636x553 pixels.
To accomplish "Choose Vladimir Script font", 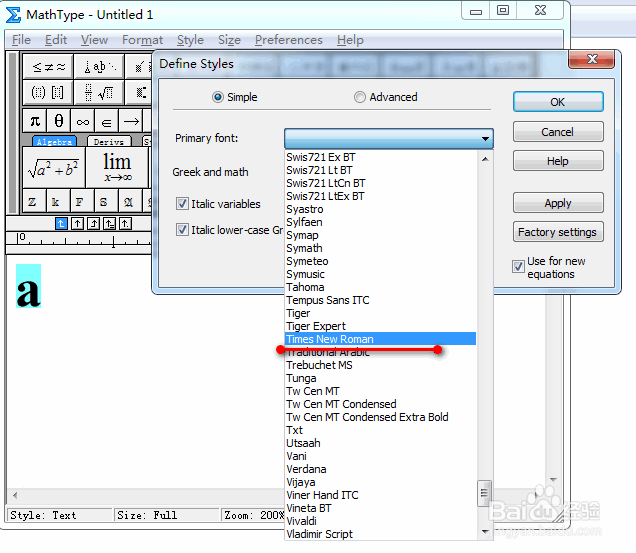I will point(380,534).
